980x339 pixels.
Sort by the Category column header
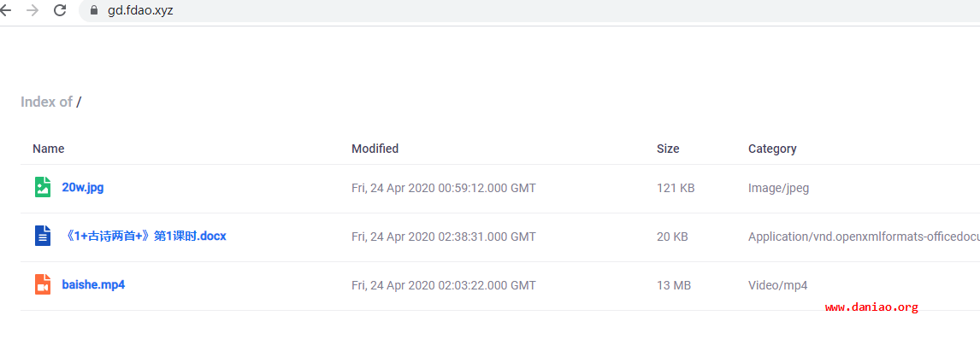[772, 149]
